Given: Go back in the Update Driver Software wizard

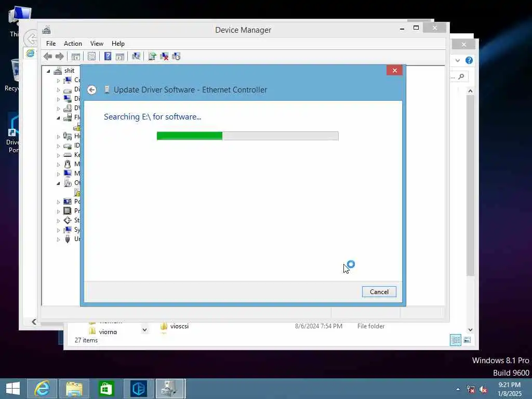Looking at the screenshot, I should (x=91, y=90).
